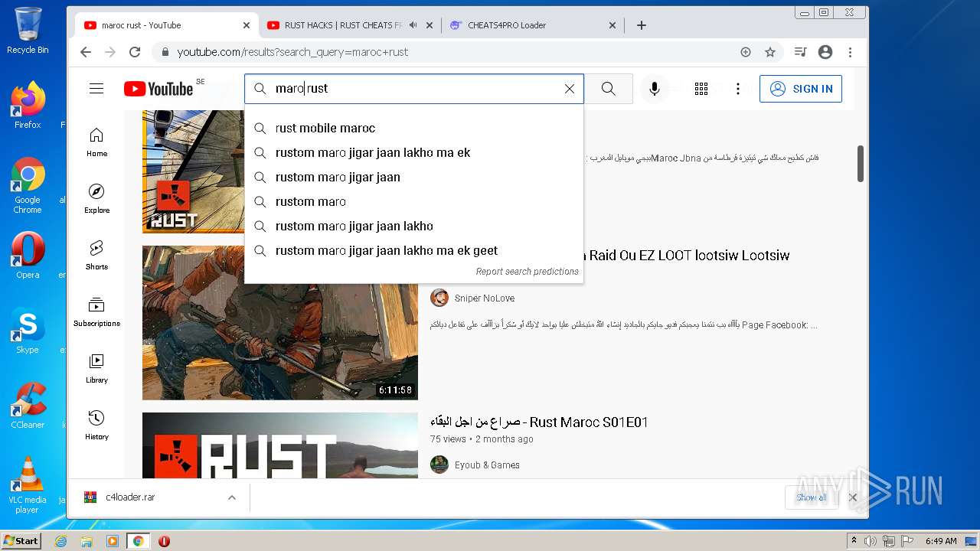Choose suggestion ending 'ma ek geet'
The height and width of the screenshot is (551, 980).
tap(414, 251)
